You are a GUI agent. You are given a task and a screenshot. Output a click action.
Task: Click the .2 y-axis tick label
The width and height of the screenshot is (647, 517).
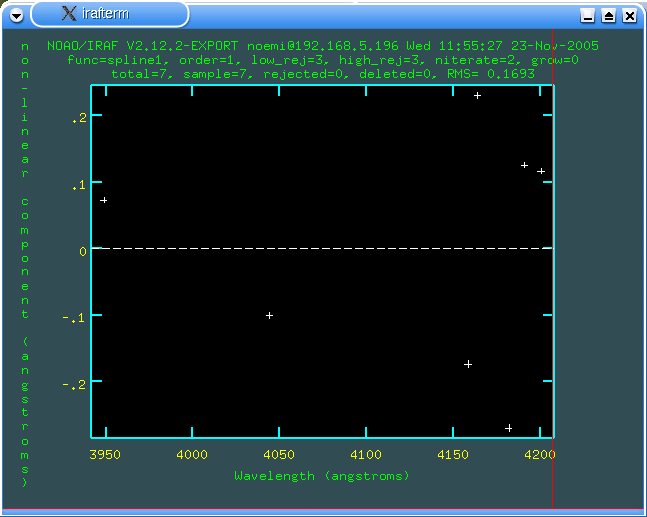(x=79, y=118)
